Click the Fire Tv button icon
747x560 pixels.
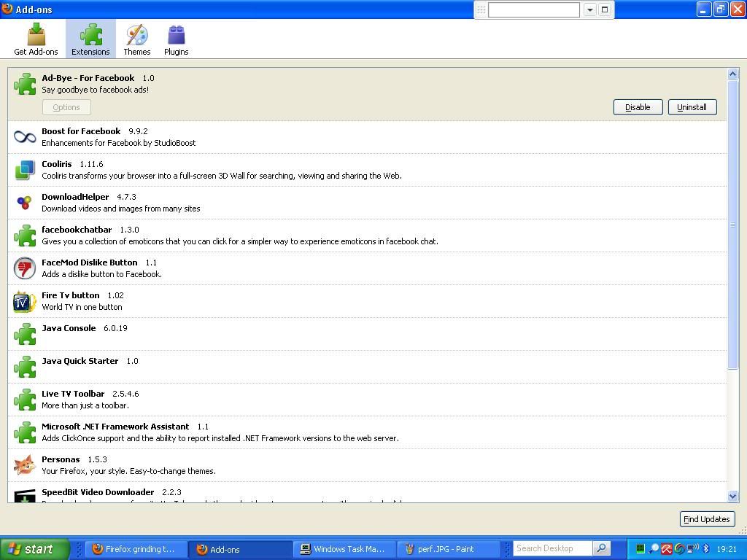(x=25, y=301)
